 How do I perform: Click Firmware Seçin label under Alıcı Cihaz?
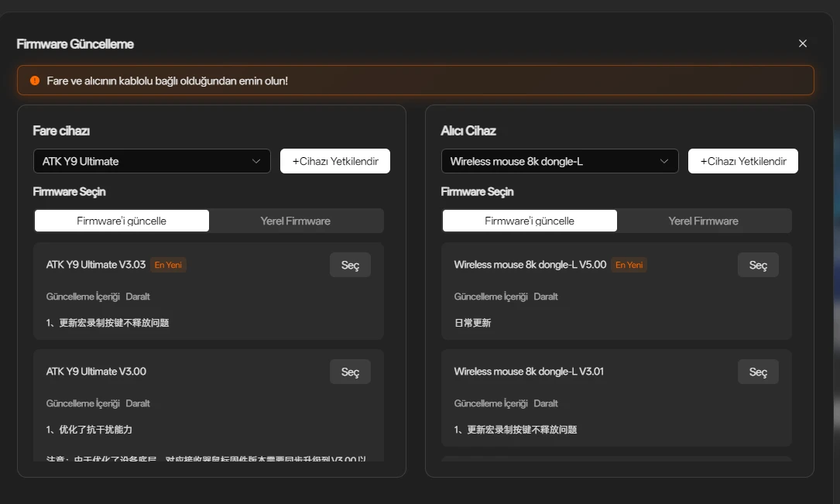click(x=478, y=192)
